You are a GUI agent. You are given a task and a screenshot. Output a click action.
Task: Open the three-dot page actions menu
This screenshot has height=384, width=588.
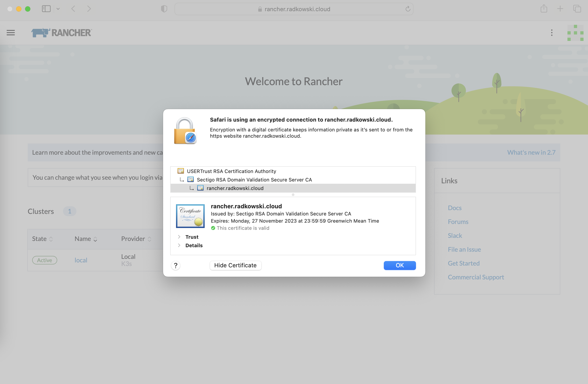552,33
